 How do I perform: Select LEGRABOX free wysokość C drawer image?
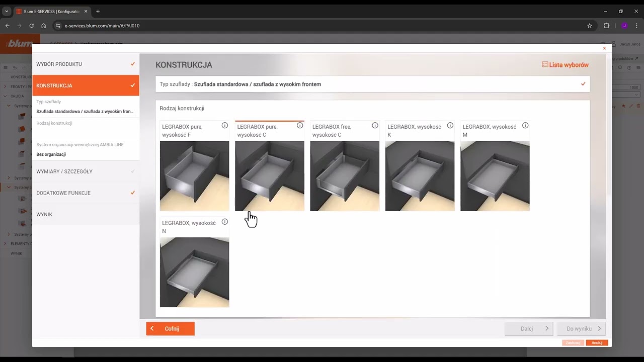coord(345,176)
